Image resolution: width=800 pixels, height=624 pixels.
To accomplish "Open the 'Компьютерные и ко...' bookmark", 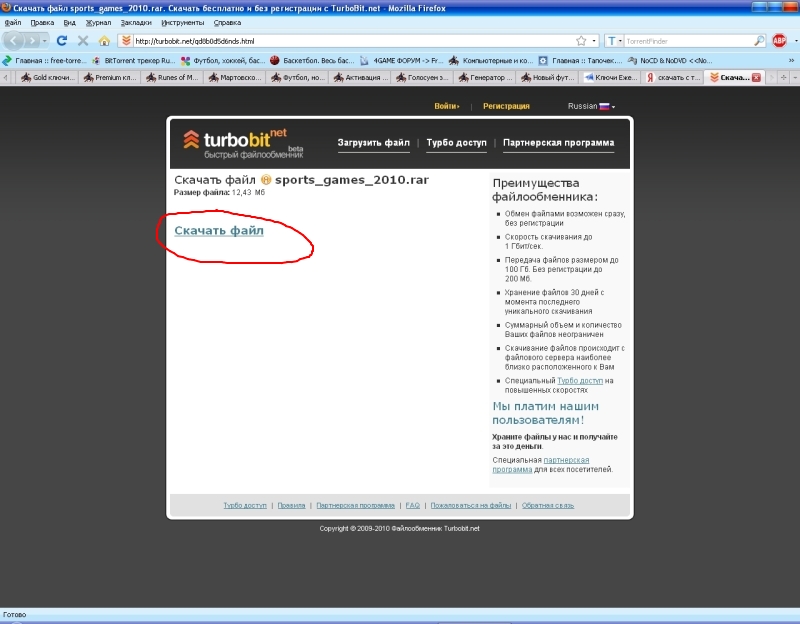I will pos(491,60).
